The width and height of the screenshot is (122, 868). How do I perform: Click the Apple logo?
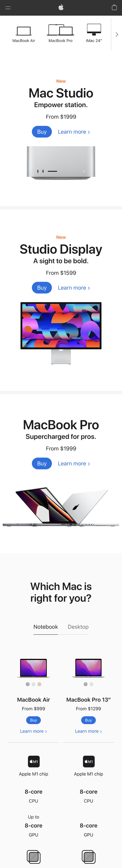tap(61, 7)
